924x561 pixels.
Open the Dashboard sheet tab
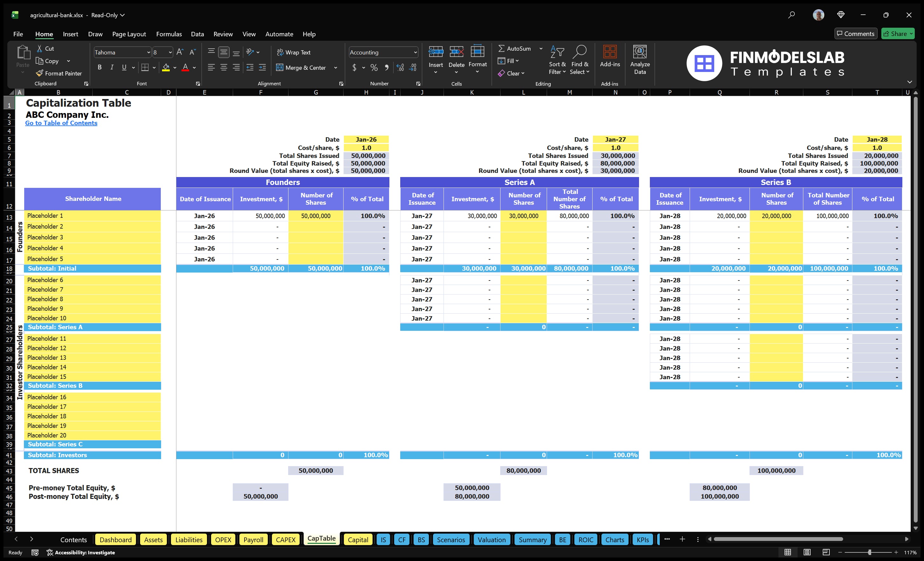pos(116,539)
